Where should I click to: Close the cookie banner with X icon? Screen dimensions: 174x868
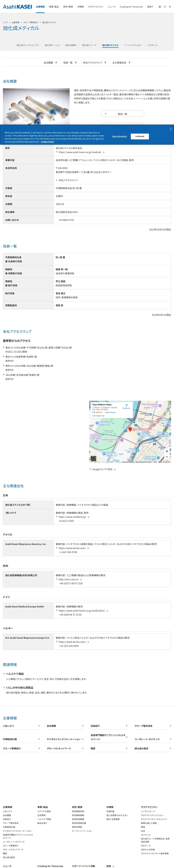point(171,129)
